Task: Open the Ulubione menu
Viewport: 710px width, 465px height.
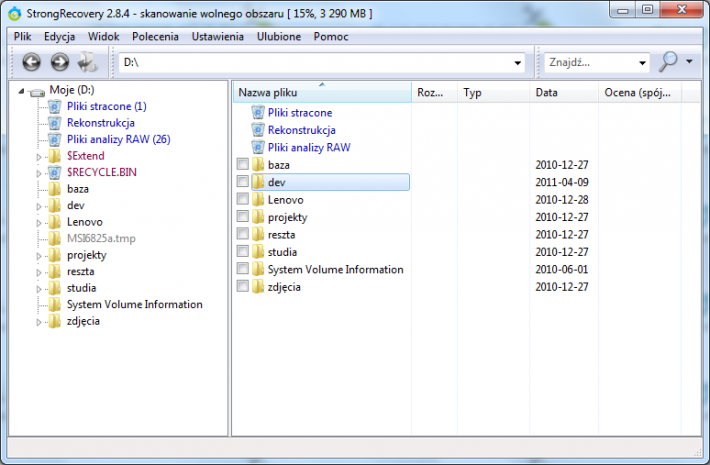Action: click(279, 37)
